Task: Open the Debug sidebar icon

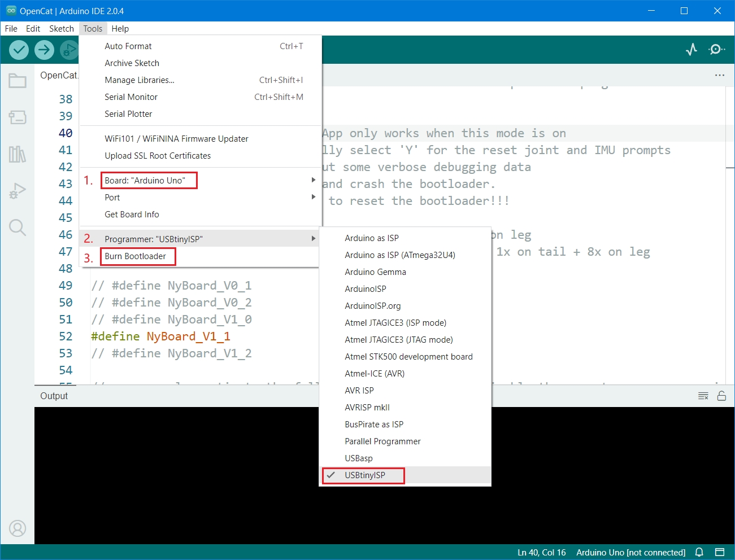Action: (x=18, y=191)
